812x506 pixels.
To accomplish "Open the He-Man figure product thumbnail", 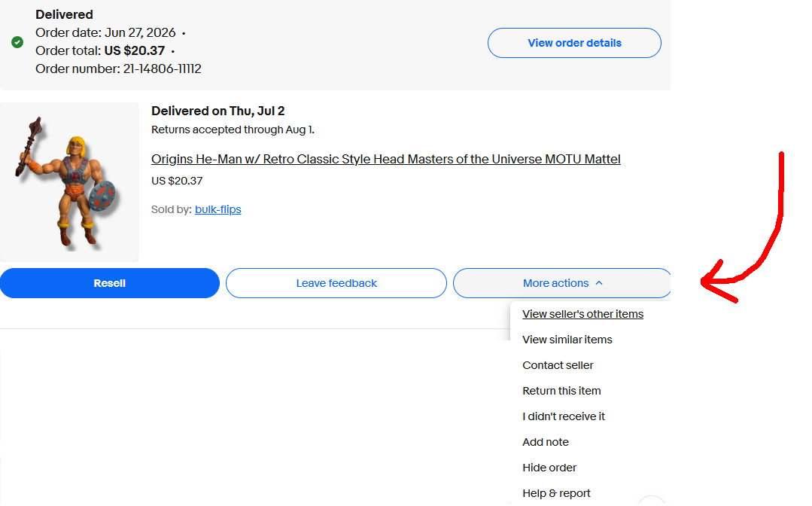I will click(69, 181).
